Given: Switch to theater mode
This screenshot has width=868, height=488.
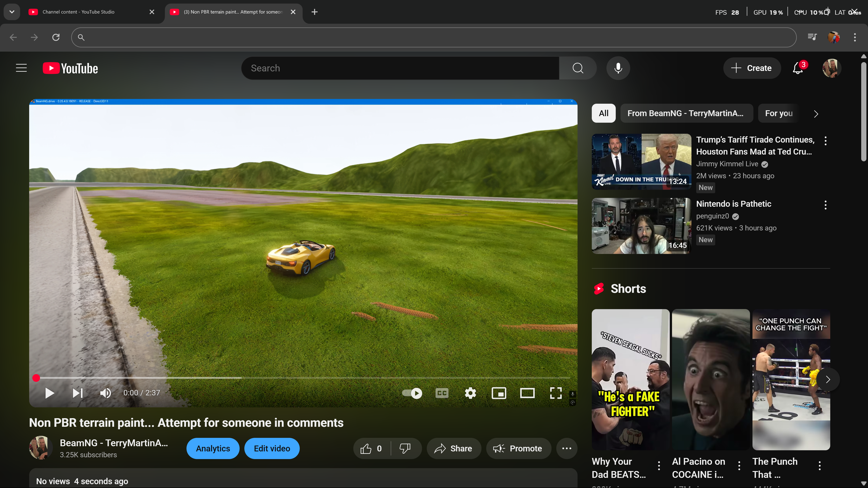Looking at the screenshot, I should (x=527, y=393).
